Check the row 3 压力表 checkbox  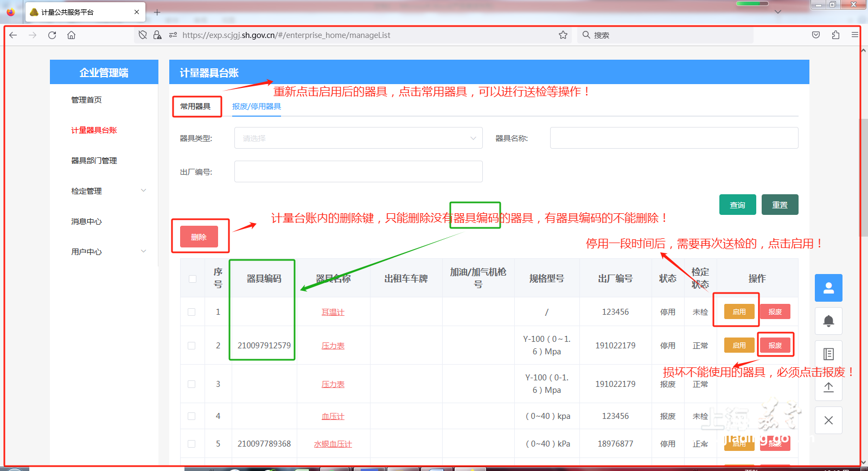click(192, 384)
